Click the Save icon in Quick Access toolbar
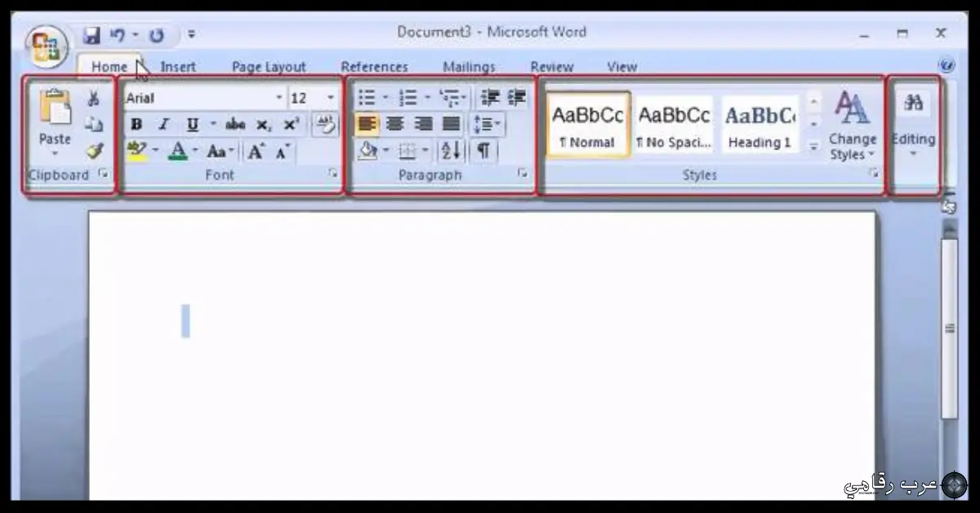This screenshot has width=980, height=513. pyautogui.click(x=91, y=35)
